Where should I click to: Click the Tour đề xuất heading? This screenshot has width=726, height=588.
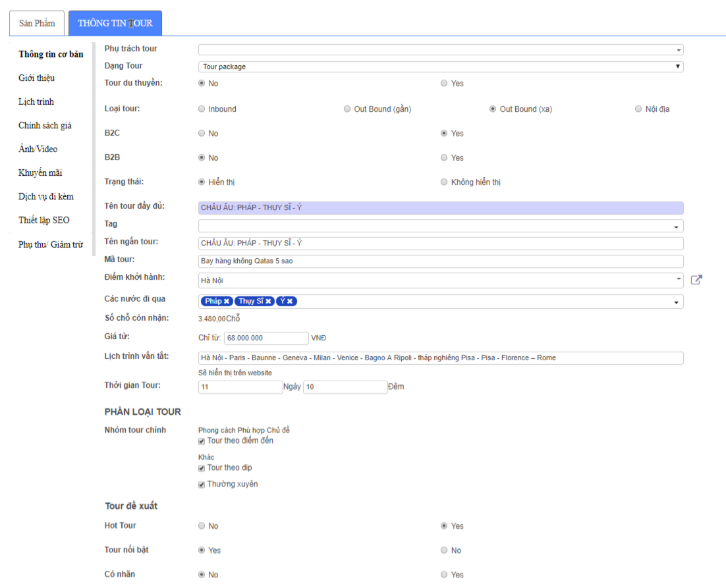click(131, 506)
